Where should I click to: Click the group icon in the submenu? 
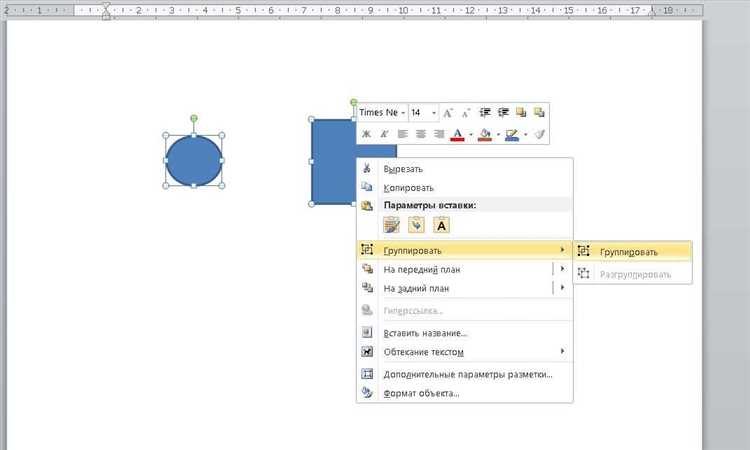[x=584, y=251]
